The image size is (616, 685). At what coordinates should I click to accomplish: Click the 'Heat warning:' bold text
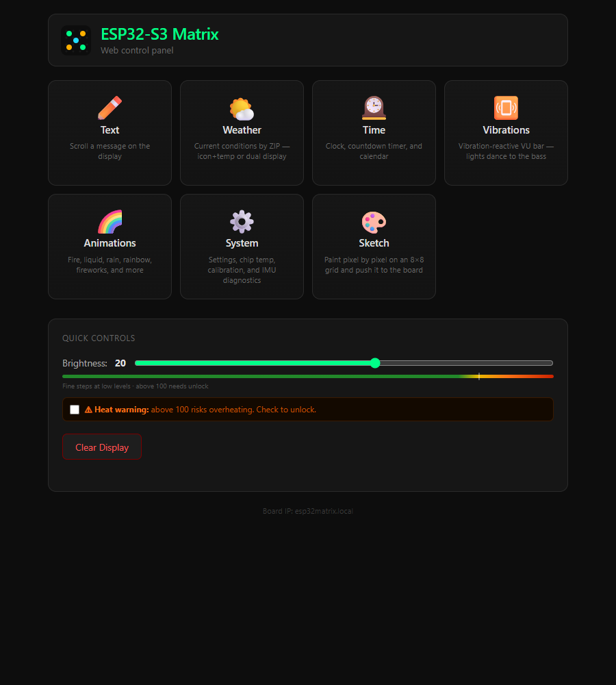pyautogui.click(x=122, y=410)
